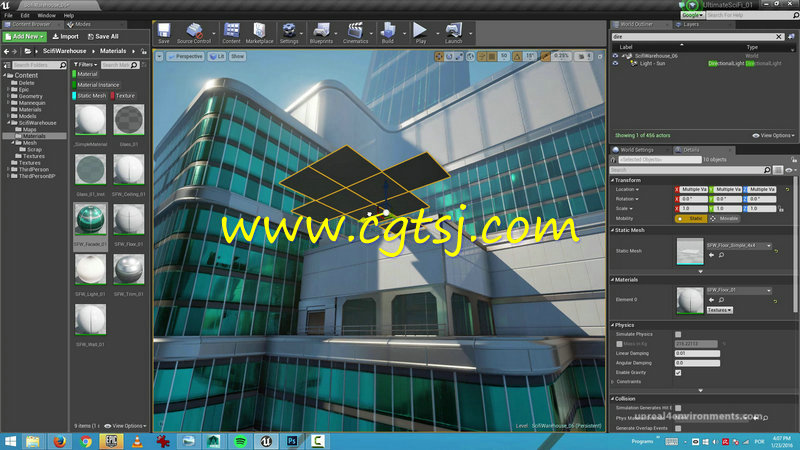Screen dimensions: 800x450
Task: Open the Cinematics toolbar icon
Action: (355, 33)
